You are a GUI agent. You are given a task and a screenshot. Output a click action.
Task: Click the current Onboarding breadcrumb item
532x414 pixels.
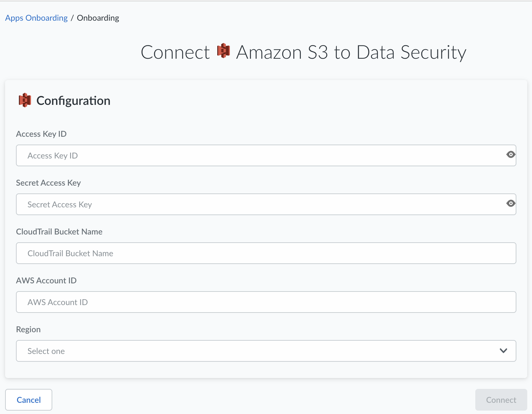[98, 18]
